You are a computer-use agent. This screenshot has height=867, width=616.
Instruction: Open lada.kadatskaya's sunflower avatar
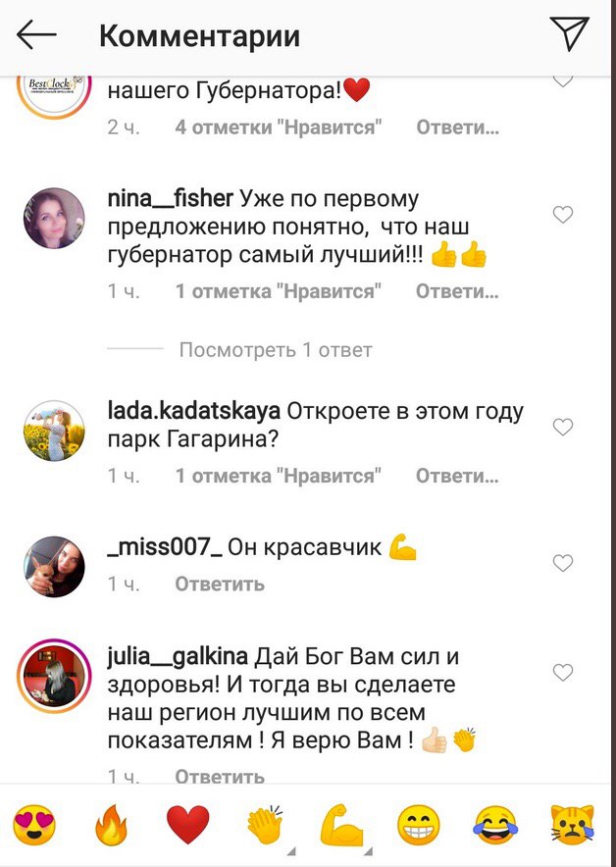[54, 432]
